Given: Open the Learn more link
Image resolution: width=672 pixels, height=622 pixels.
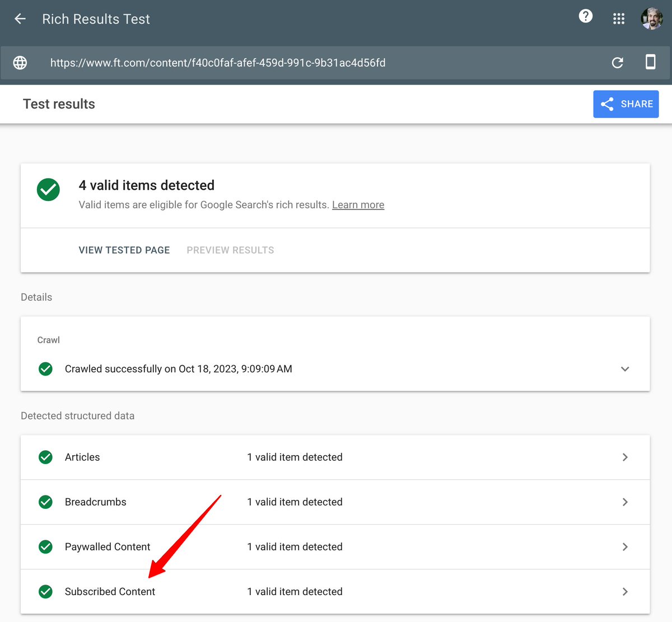Looking at the screenshot, I should [x=358, y=204].
